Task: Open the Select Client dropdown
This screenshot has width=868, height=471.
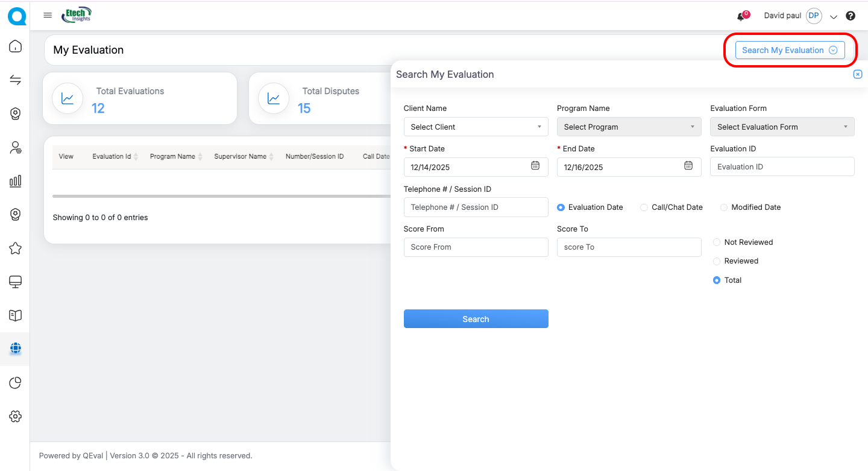Action: (476, 127)
